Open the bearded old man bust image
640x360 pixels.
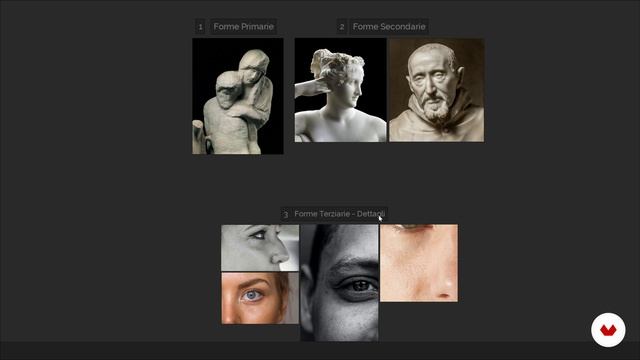click(436, 90)
